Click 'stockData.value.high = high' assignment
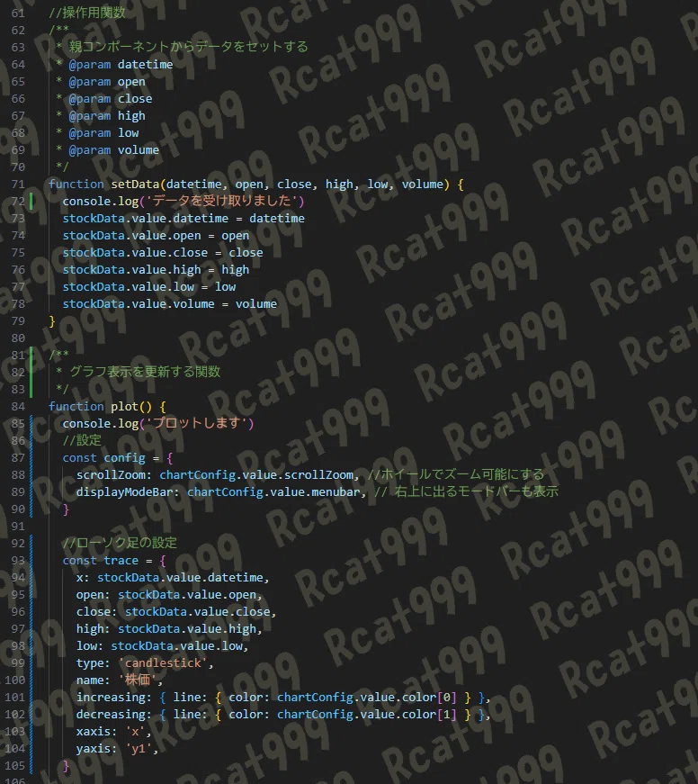Viewport: 698px width, 784px height. pos(156,269)
